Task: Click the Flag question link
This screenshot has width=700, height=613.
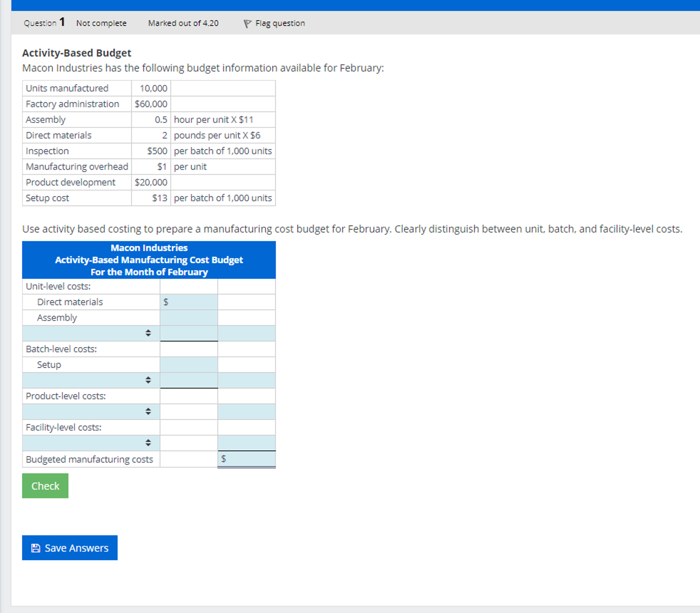Action: pos(280,24)
